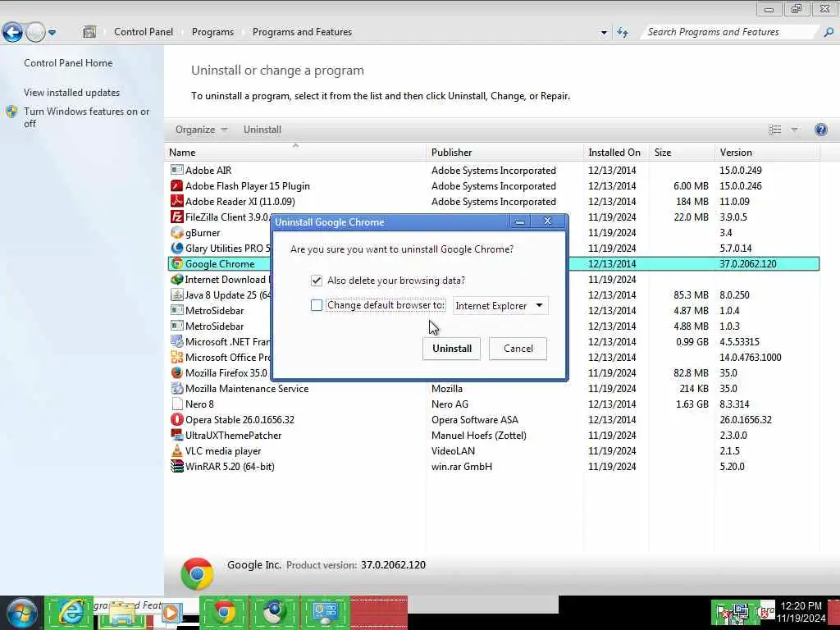Select Opera Stable 26.0.1656.32 name

[x=240, y=419]
